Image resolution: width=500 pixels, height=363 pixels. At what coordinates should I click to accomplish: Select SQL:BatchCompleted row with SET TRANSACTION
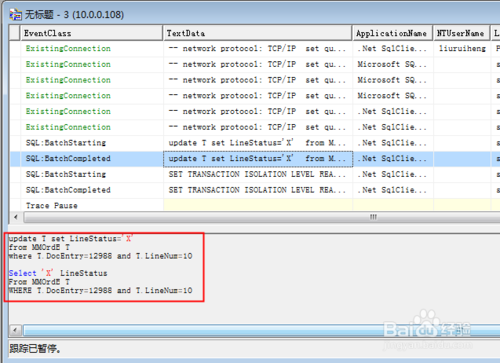[255, 190]
